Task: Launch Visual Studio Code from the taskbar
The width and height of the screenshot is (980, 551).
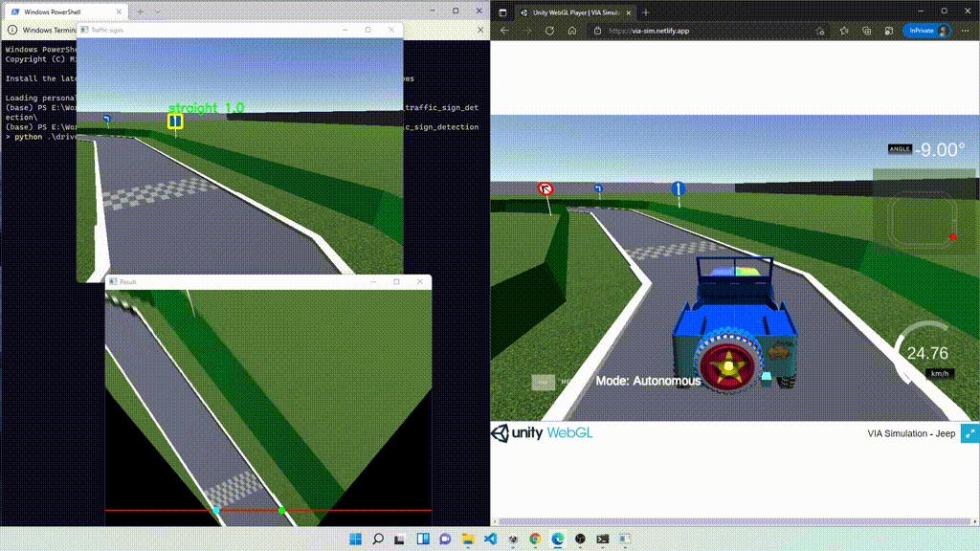Action: tap(490, 538)
